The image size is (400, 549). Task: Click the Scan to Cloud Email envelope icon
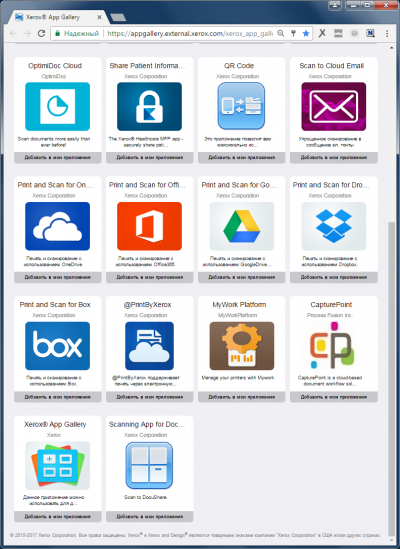[x=334, y=106]
